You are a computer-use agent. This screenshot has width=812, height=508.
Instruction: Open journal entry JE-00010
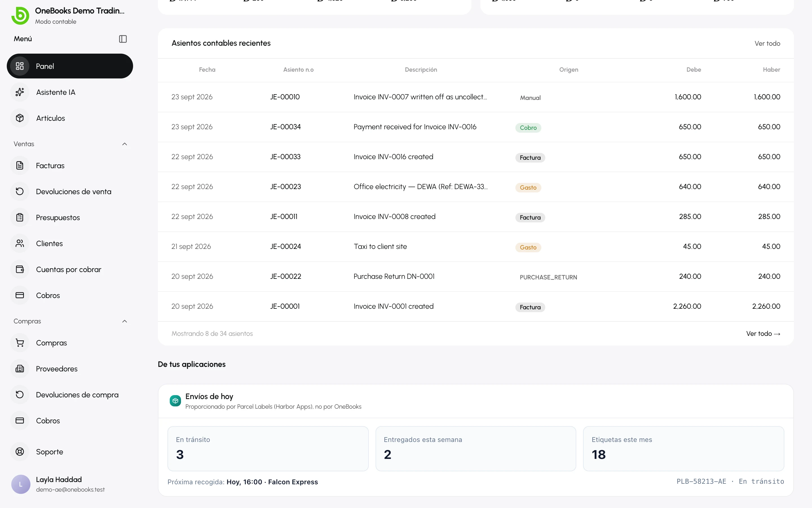tap(285, 97)
